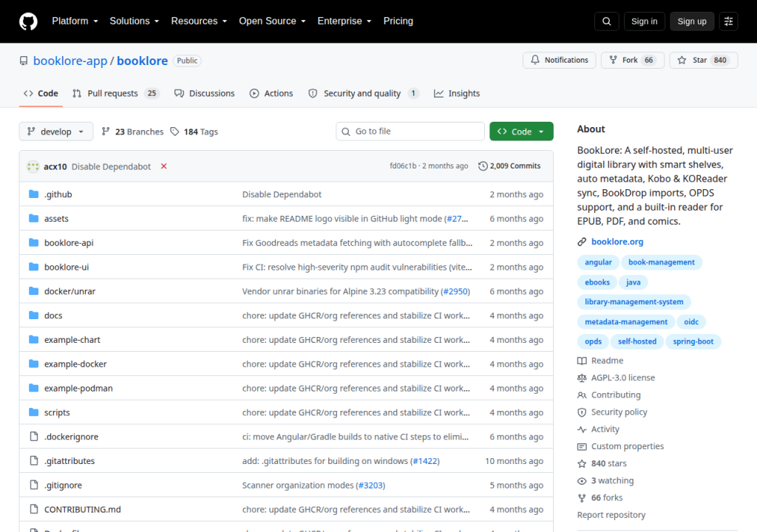Click the example-chart folder icon
Image resolution: width=757 pixels, height=532 pixels.
34,339
